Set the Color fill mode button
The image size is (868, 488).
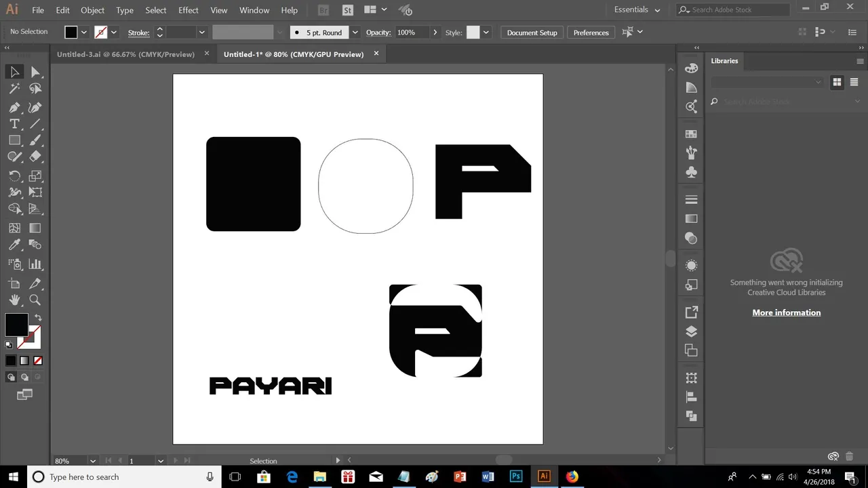pyautogui.click(x=11, y=361)
